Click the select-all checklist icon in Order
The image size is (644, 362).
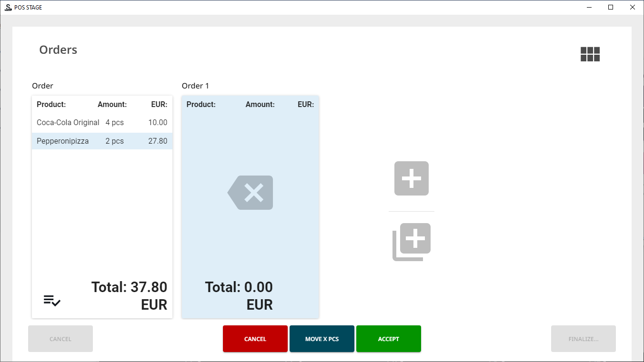tap(52, 301)
